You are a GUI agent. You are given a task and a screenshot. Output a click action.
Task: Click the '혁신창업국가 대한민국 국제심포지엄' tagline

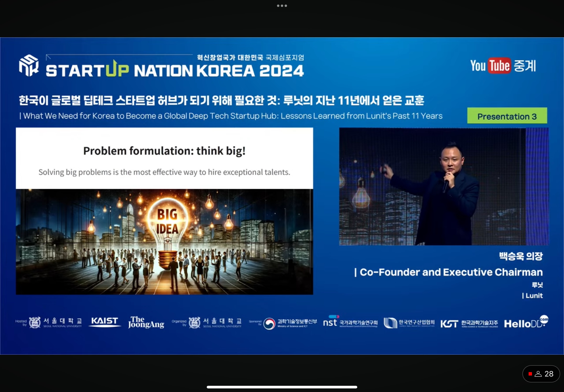250,57
